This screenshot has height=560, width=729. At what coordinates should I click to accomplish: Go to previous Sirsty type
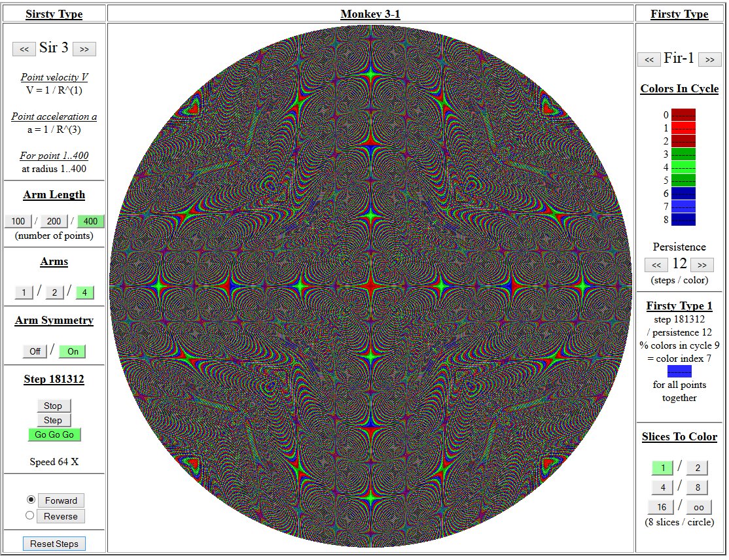point(24,49)
